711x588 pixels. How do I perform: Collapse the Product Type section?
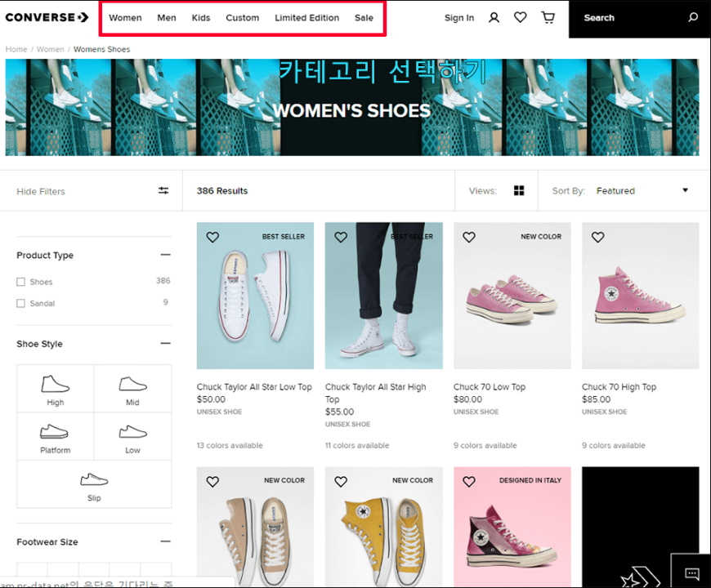(166, 255)
